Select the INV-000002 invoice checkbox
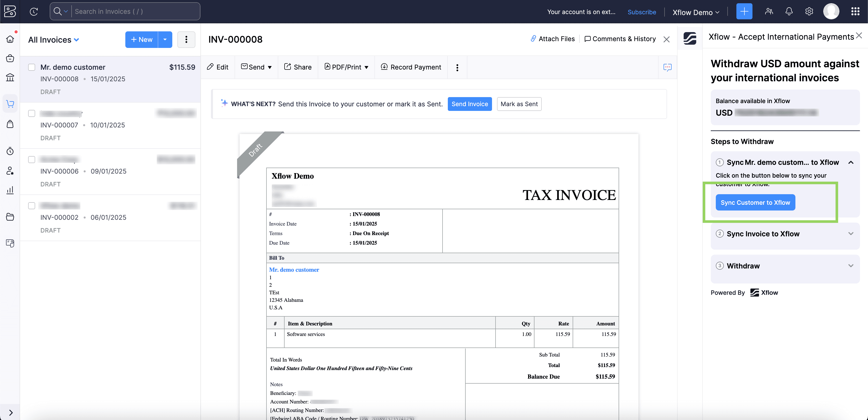The height and width of the screenshot is (420, 868). [x=32, y=206]
